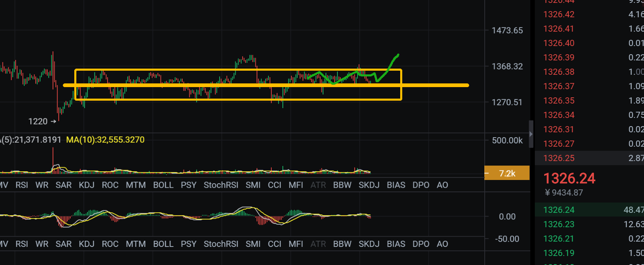Click the ask price 1326.41

pos(559,29)
